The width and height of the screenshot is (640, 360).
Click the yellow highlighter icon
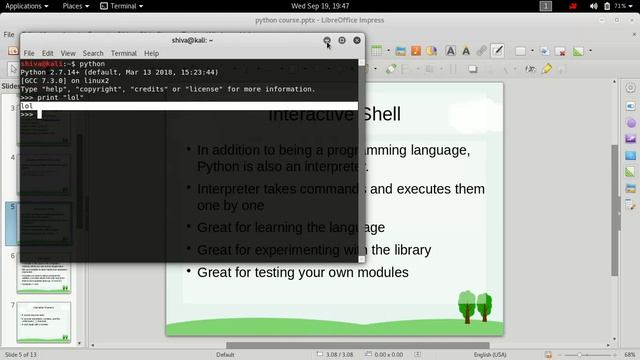(547, 69)
